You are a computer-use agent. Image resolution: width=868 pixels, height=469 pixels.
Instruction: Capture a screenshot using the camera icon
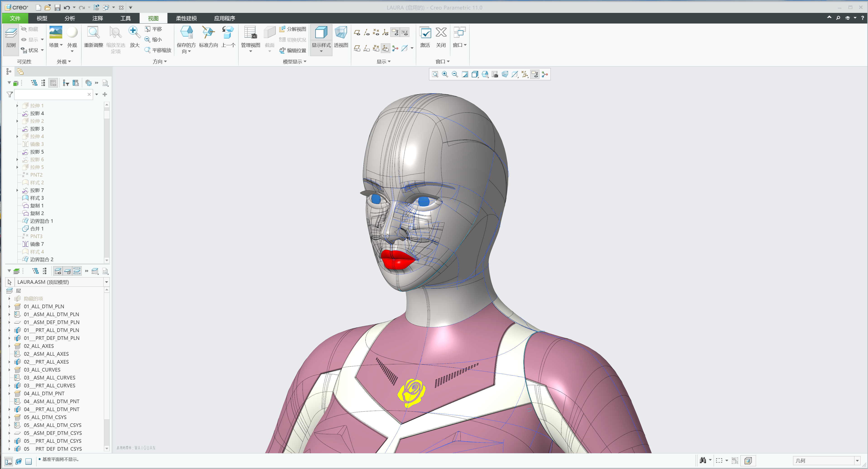(x=495, y=74)
